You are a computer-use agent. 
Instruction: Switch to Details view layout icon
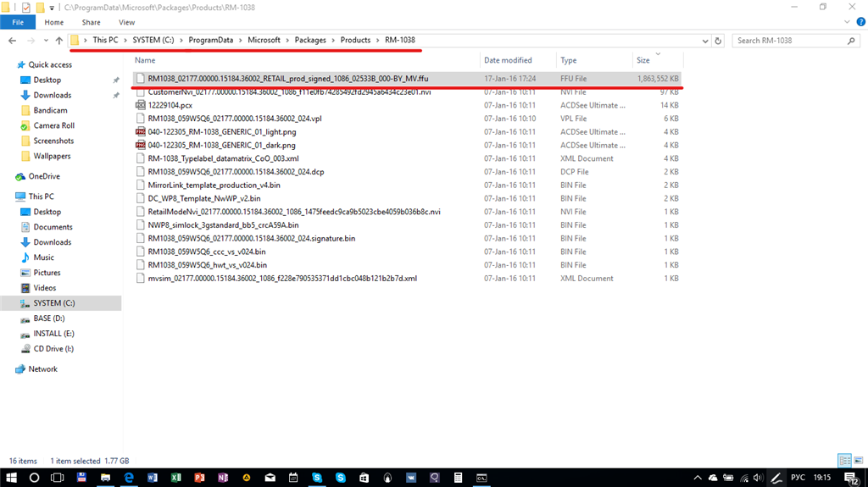pyautogui.click(x=845, y=461)
